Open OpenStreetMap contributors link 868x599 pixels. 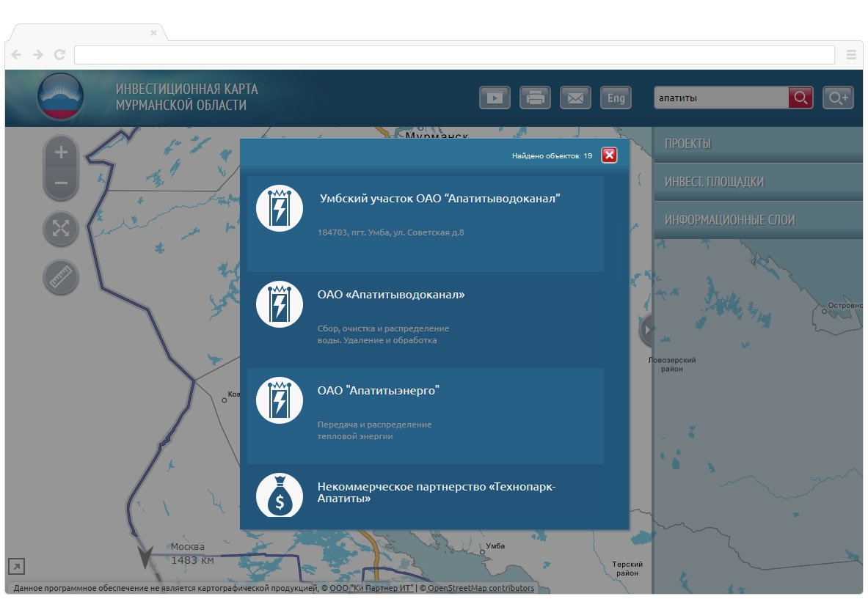pyautogui.click(x=481, y=588)
